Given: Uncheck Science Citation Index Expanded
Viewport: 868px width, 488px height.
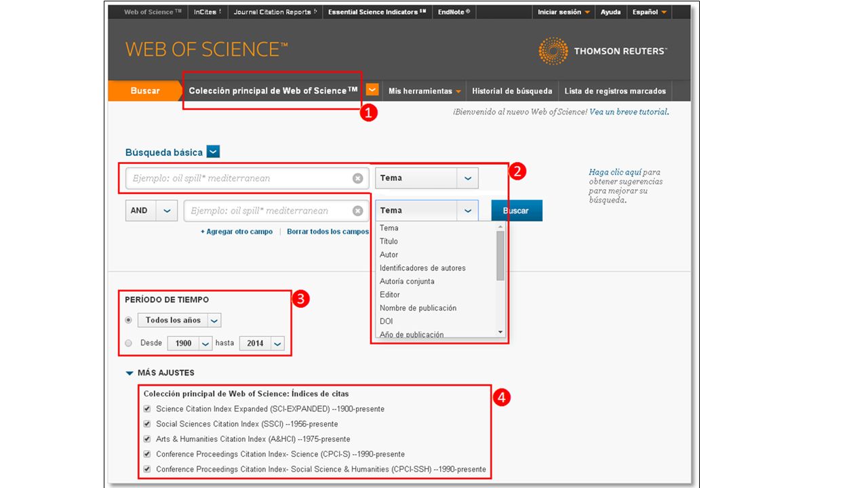Looking at the screenshot, I should tap(147, 409).
